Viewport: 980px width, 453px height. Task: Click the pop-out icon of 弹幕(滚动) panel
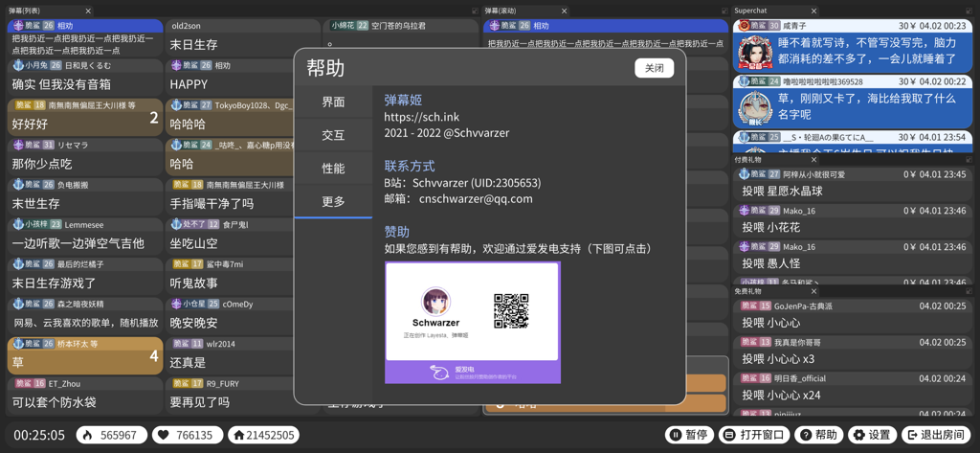[x=725, y=11]
